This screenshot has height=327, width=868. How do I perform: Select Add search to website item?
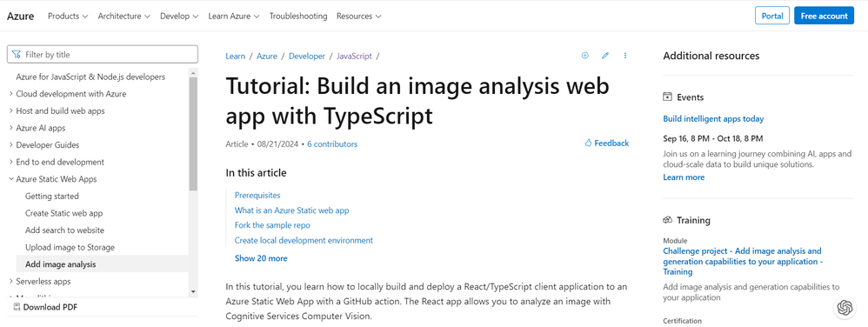64,230
